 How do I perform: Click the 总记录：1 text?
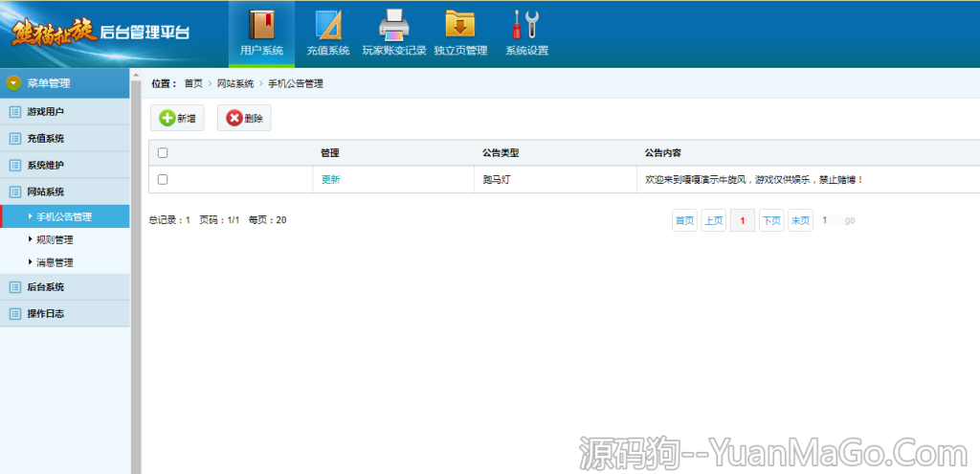169,220
